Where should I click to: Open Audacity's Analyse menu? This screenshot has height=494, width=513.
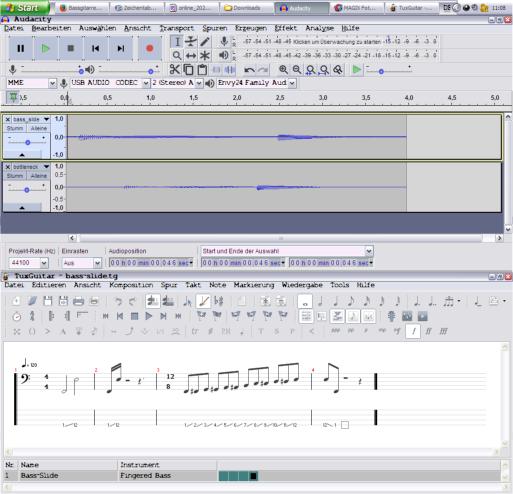320,28
